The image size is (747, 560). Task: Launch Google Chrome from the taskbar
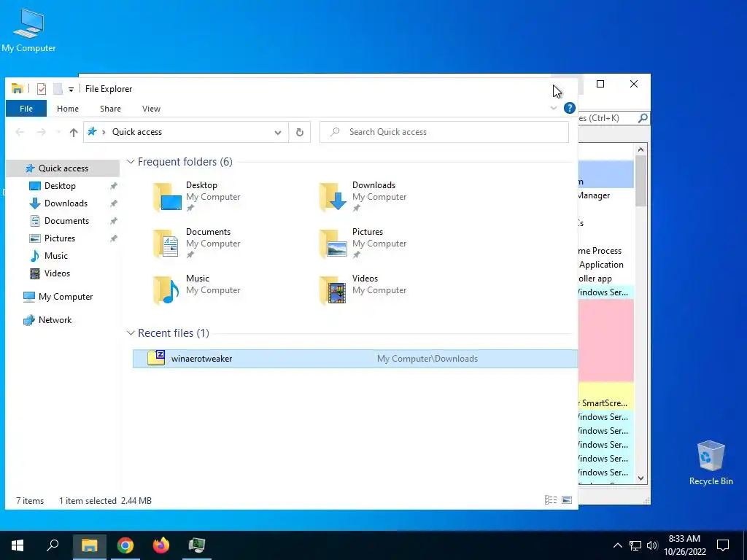pos(125,545)
